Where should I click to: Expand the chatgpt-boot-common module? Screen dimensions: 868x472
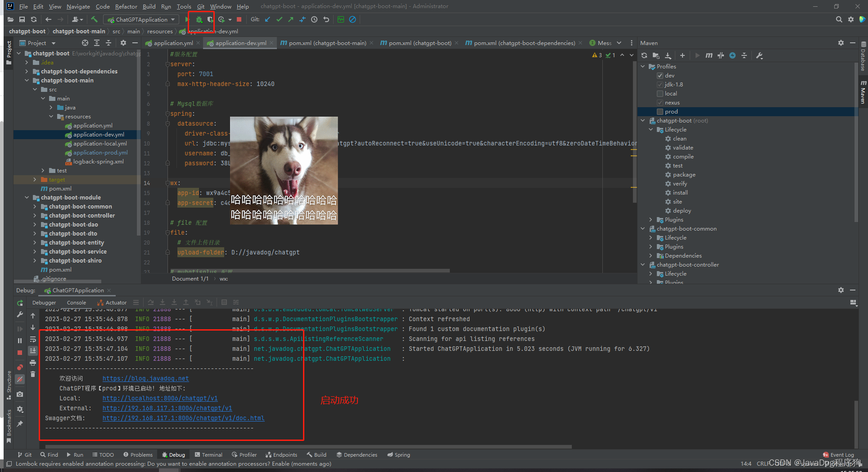click(35, 207)
